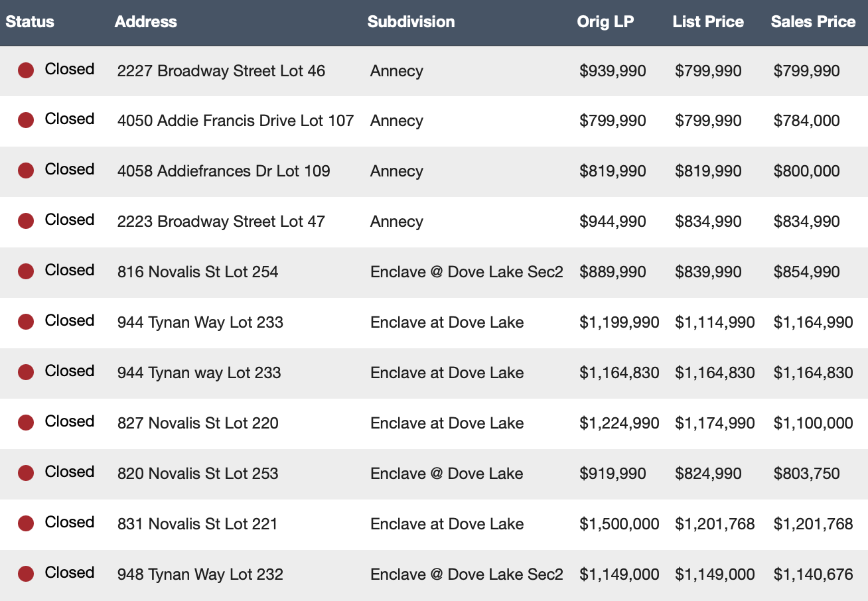This screenshot has width=868, height=601.
Task: Click the $1,500,000 original list price cell
Action: pos(619,524)
